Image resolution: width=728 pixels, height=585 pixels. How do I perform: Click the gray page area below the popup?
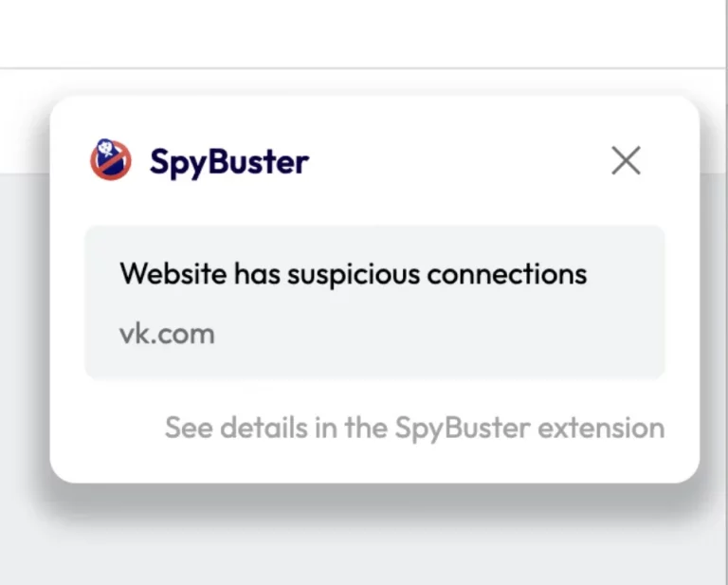tap(362, 548)
